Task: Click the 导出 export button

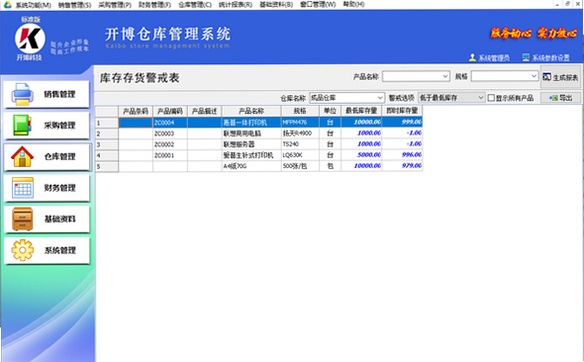Action: (x=561, y=98)
